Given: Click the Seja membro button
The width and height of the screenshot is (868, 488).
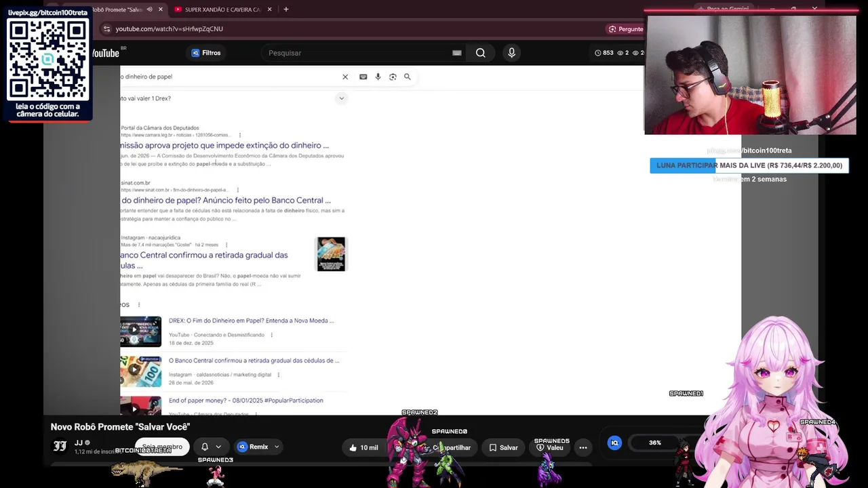Looking at the screenshot, I should click(x=162, y=447).
